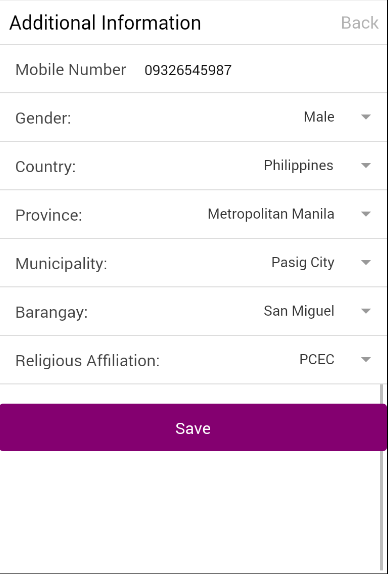Open the Philippines country selection
This screenshot has height=574, width=388.
(298, 165)
